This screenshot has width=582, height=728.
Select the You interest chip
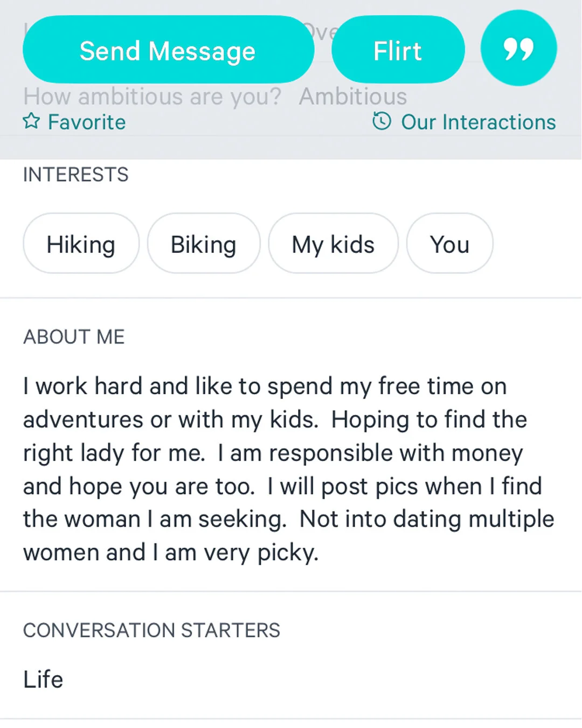449,244
